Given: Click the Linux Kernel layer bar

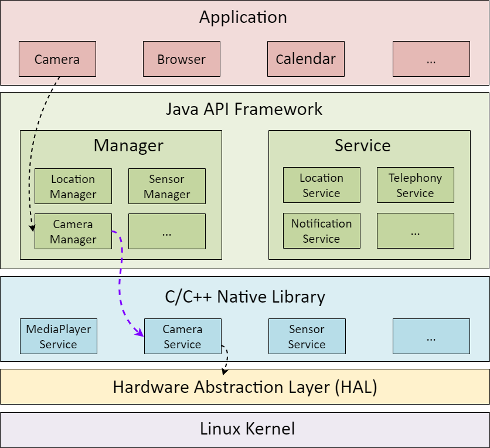Looking at the screenshot, I should [244, 430].
